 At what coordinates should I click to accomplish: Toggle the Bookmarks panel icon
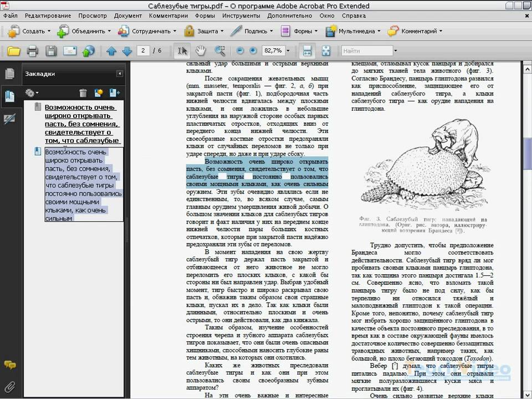pyautogui.click(x=10, y=96)
